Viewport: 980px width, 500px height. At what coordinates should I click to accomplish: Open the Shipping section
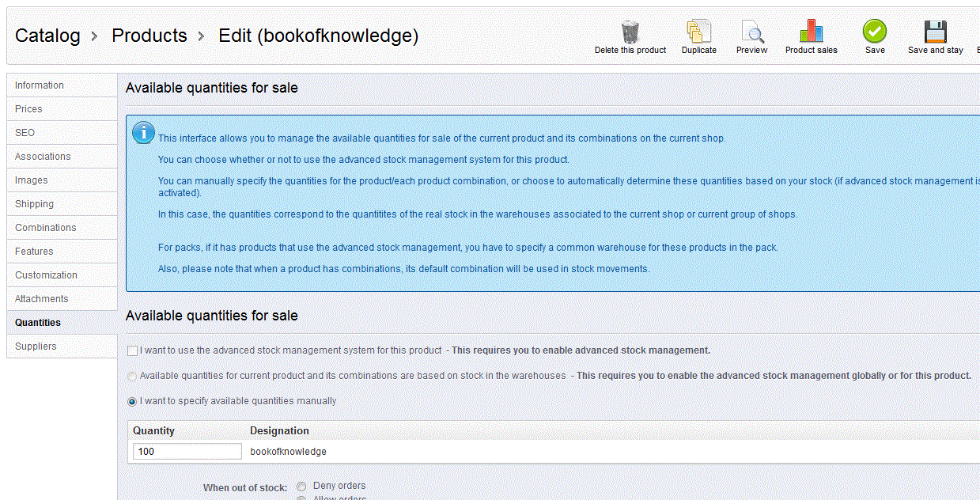(34, 203)
